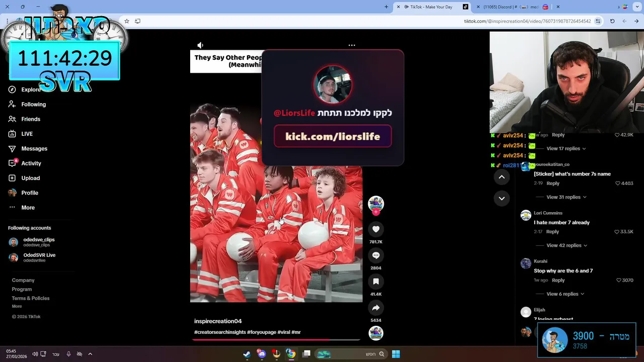Seek on the video progress bar
Viewport: 644px width, 362px height.
276,340
